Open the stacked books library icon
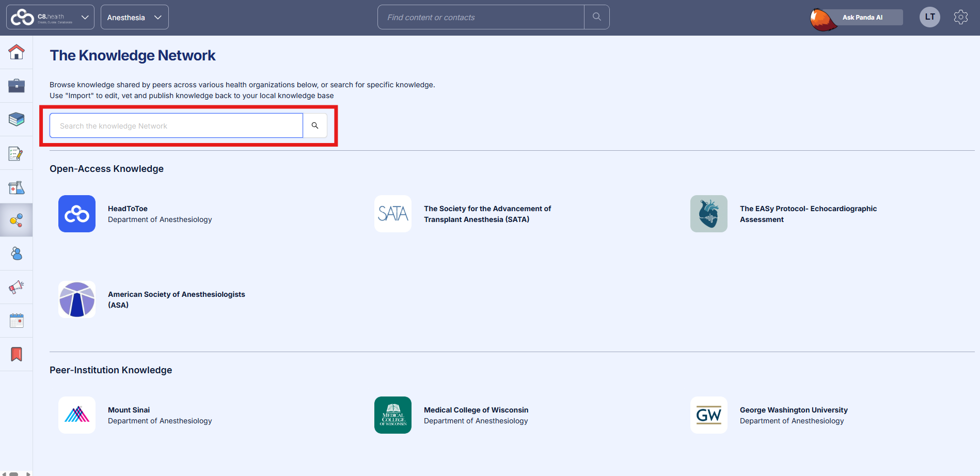This screenshot has width=980, height=476. (x=17, y=119)
